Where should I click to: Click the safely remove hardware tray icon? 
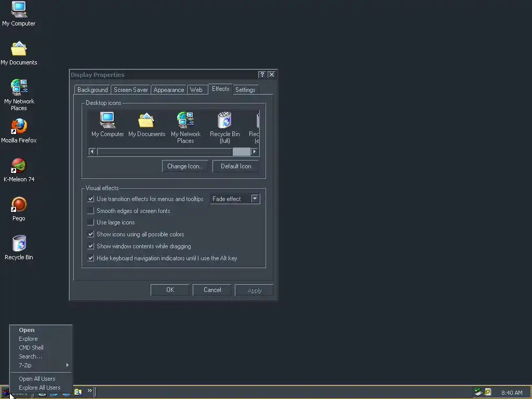pyautogui.click(x=478, y=392)
